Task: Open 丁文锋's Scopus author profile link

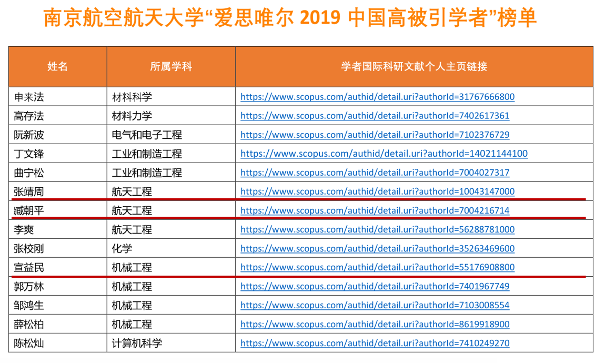Action: pos(384,154)
